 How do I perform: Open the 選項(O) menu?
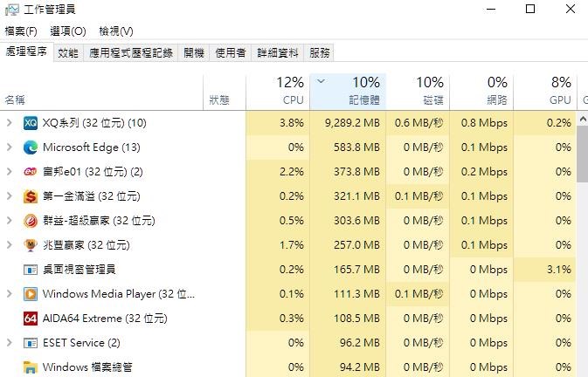pos(67,31)
